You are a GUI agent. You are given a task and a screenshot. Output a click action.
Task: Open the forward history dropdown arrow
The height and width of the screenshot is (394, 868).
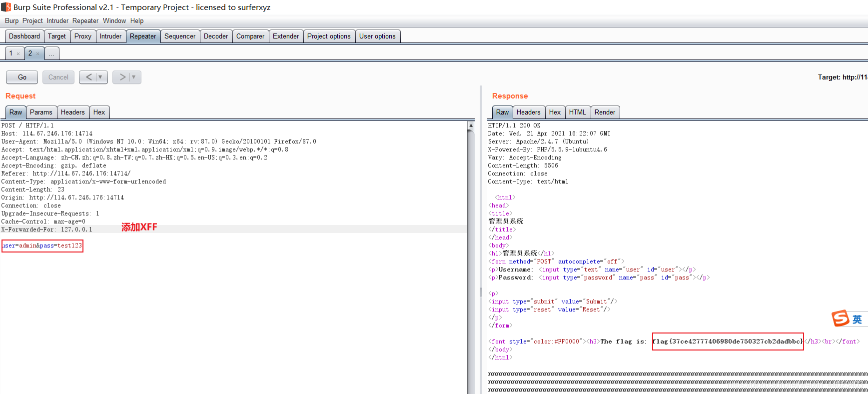click(134, 77)
